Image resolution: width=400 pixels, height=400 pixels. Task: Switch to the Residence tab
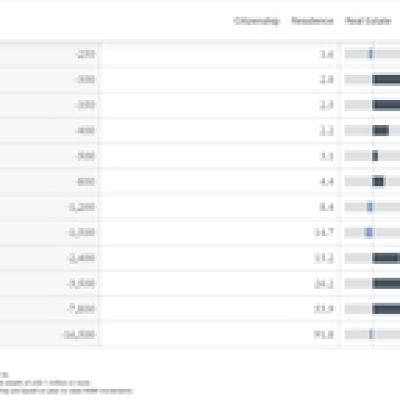click(312, 21)
